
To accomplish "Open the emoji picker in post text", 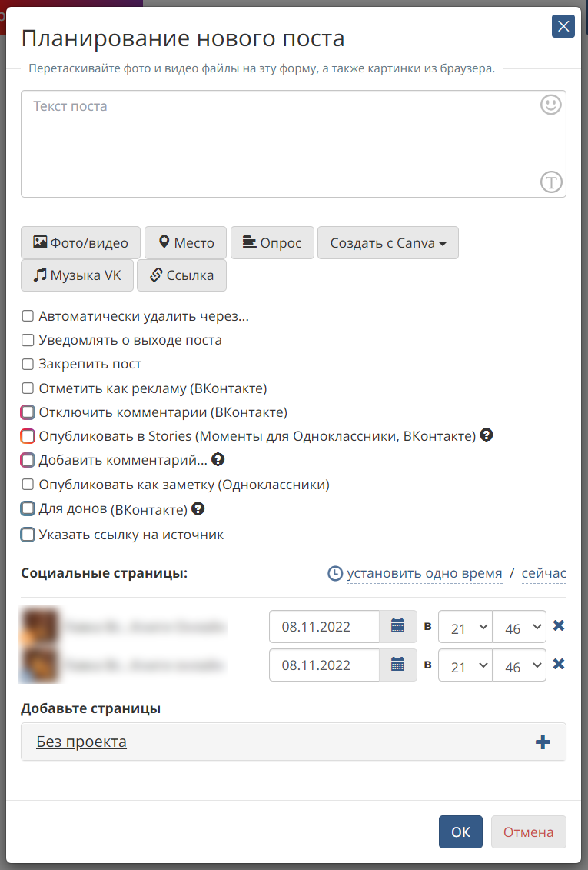I will (x=550, y=105).
